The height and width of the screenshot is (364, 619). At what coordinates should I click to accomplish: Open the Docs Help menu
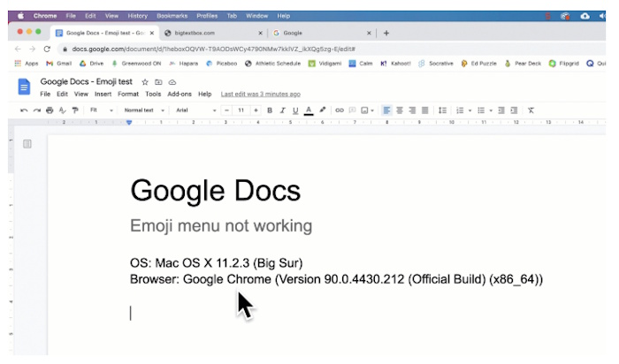205,94
